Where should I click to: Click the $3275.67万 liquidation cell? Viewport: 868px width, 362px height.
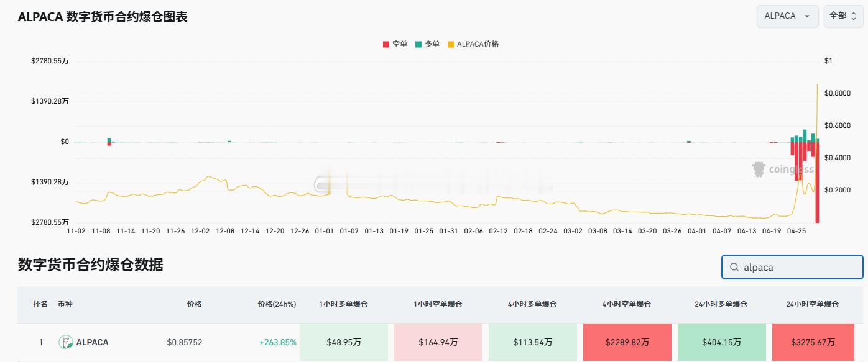tap(813, 342)
